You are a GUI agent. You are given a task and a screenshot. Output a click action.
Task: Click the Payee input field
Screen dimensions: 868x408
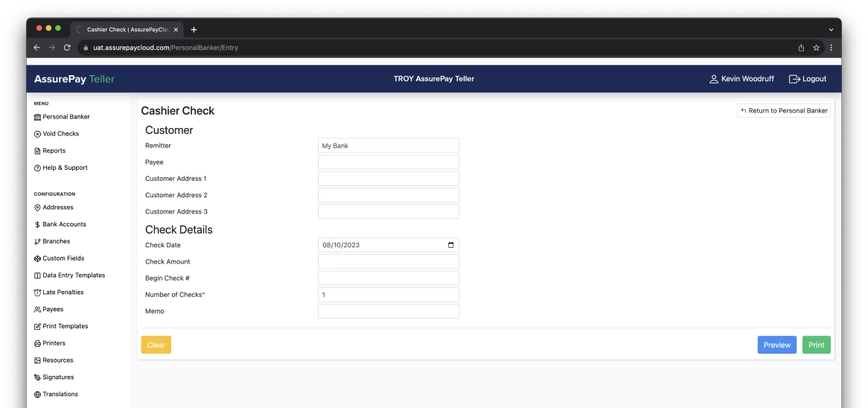pyautogui.click(x=389, y=162)
